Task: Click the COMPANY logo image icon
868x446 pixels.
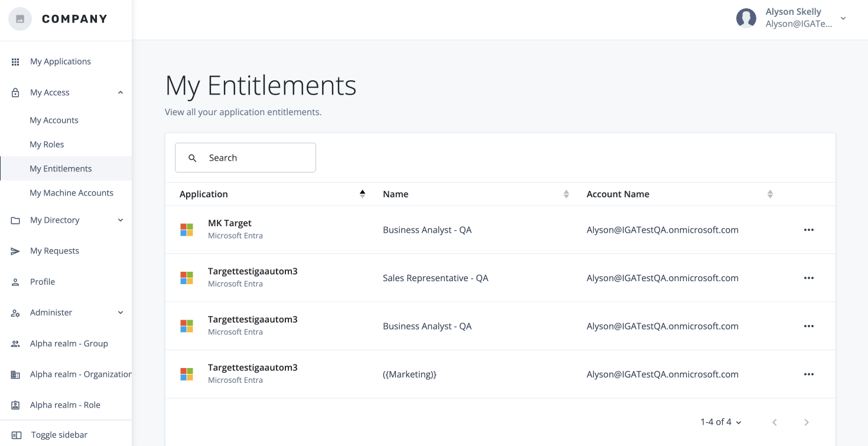Action: click(x=19, y=18)
